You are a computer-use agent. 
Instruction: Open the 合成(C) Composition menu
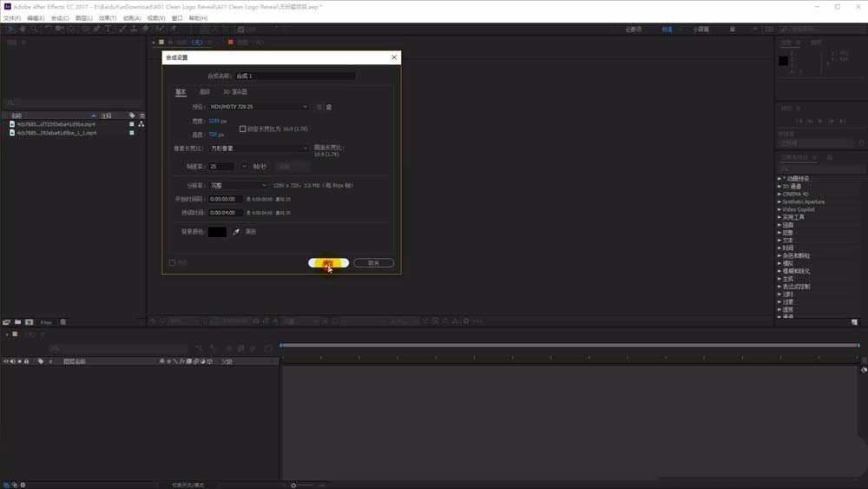point(60,18)
